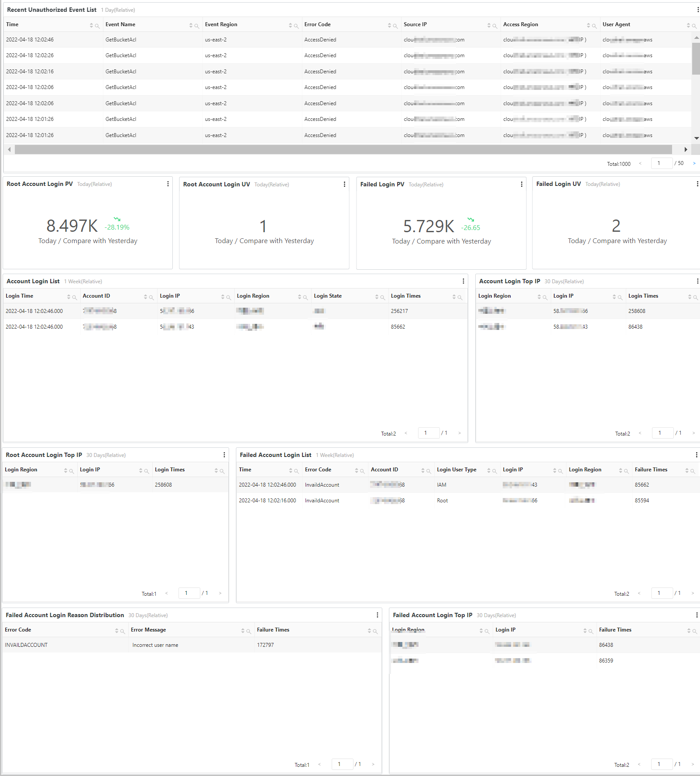Search the Error Code column in Failed Account Login List
This screenshot has height=776, width=700.
point(362,470)
